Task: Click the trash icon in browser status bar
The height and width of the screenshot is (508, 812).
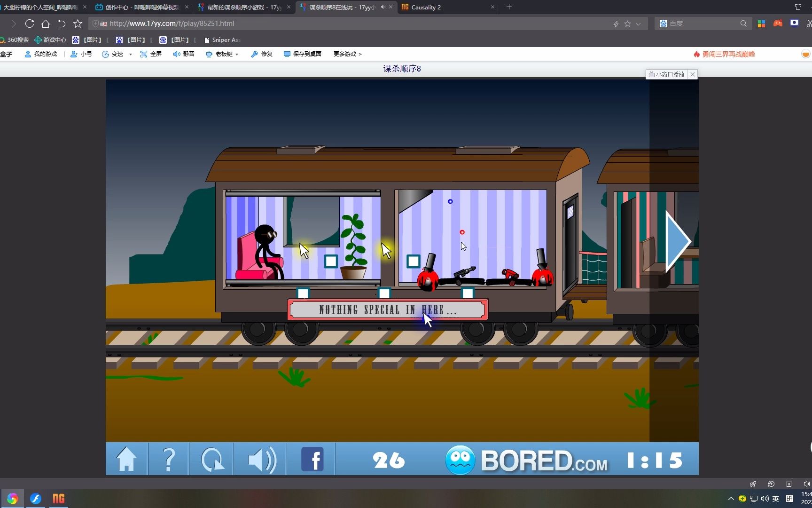Action: (x=789, y=484)
